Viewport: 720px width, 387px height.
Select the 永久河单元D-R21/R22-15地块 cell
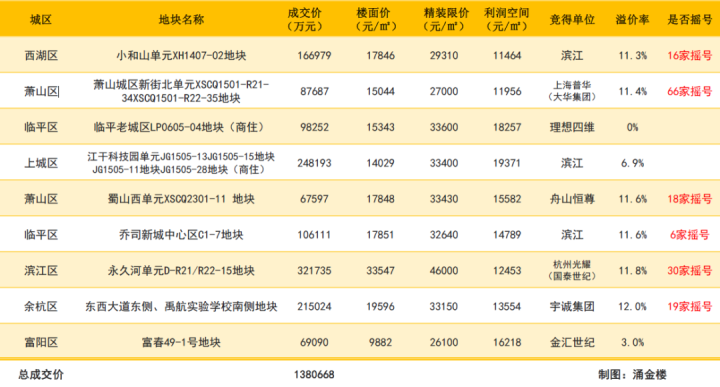click(x=181, y=270)
